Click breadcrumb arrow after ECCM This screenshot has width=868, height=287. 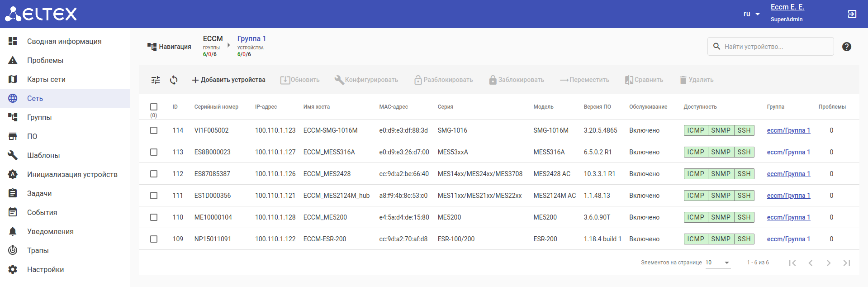[x=229, y=45]
